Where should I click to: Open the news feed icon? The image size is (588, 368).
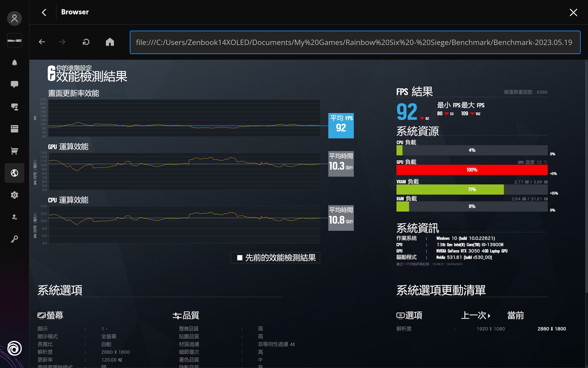pos(14,129)
